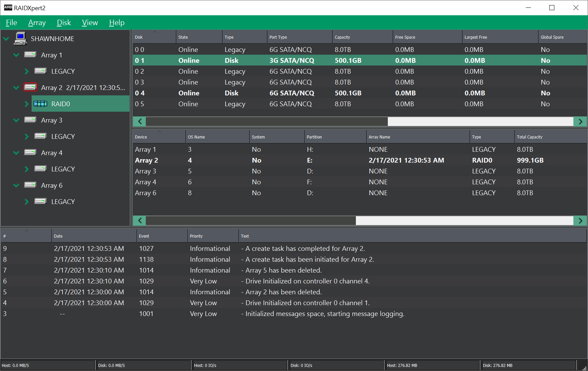
Task: Collapse the SHAWNHOME tree node
Action: [x=6, y=39]
